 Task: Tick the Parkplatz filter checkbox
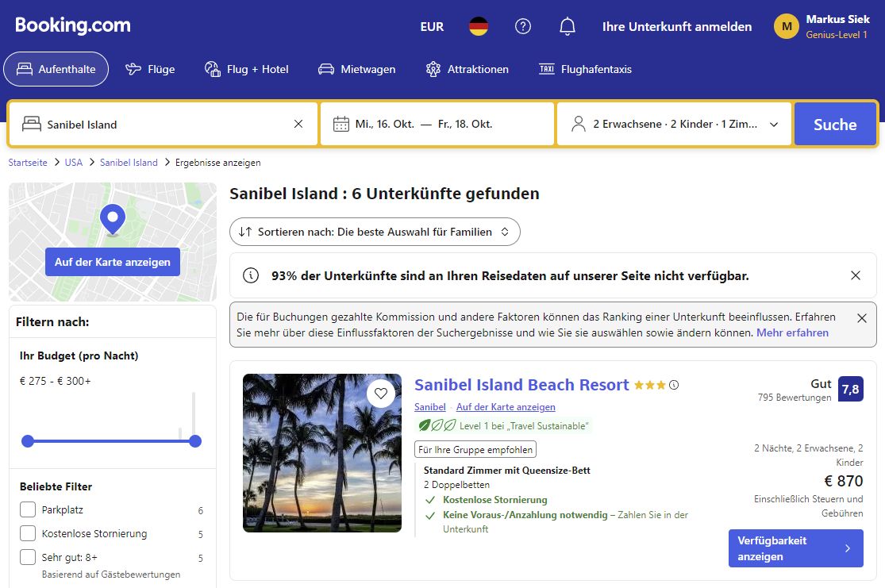[28, 509]
